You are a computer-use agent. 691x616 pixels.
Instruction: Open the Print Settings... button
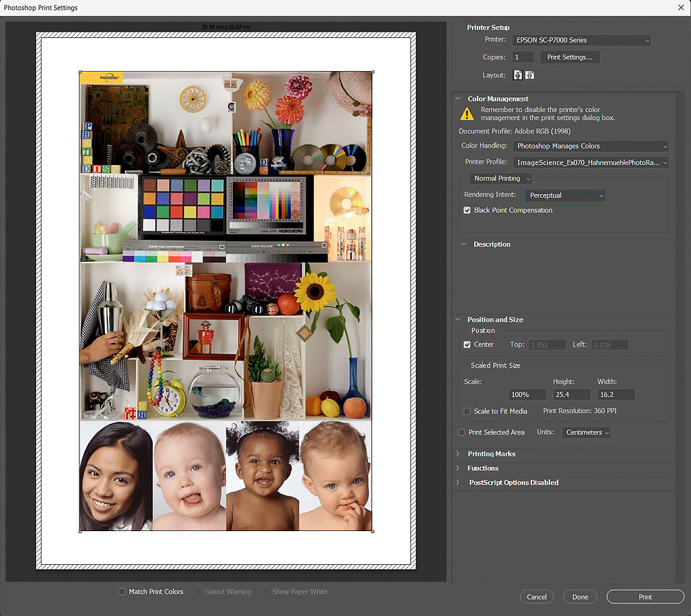click(569, 57)
